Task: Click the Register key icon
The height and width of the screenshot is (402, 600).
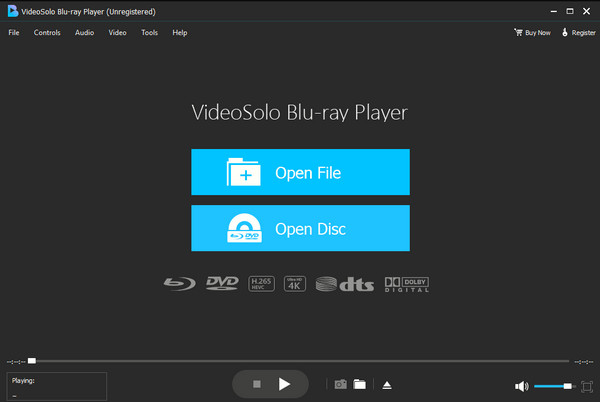Action: [x=565, y=32]
